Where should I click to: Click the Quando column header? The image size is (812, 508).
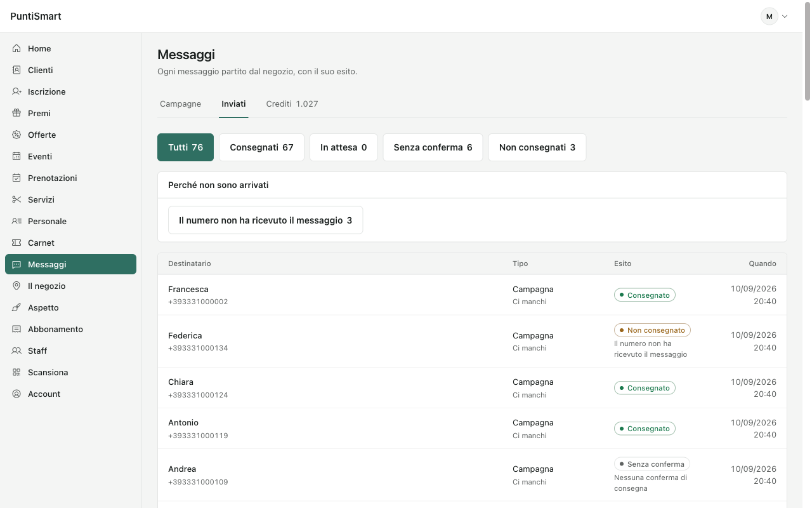tap(763, 264)
